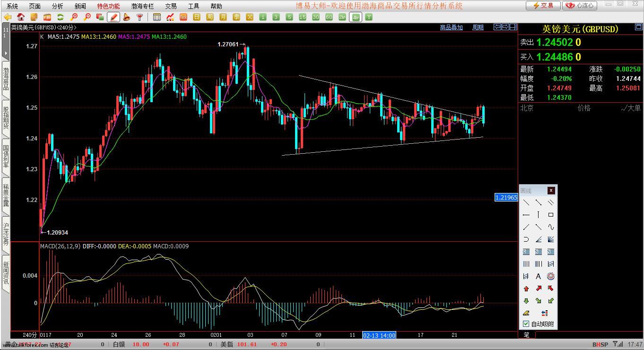Screen dimensions: 644x350
Task: Click the trend line chart icon
Action: coord(170,17)
